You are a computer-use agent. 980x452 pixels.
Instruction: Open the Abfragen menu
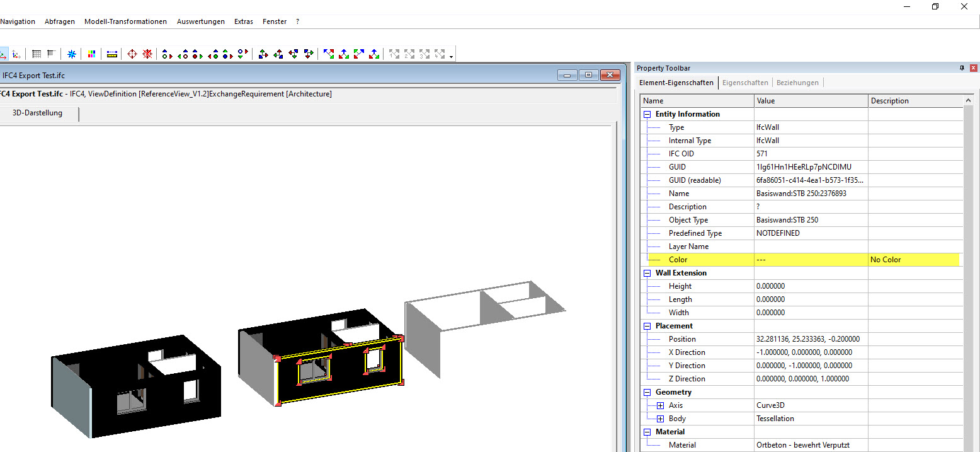(x=59, y=21)
